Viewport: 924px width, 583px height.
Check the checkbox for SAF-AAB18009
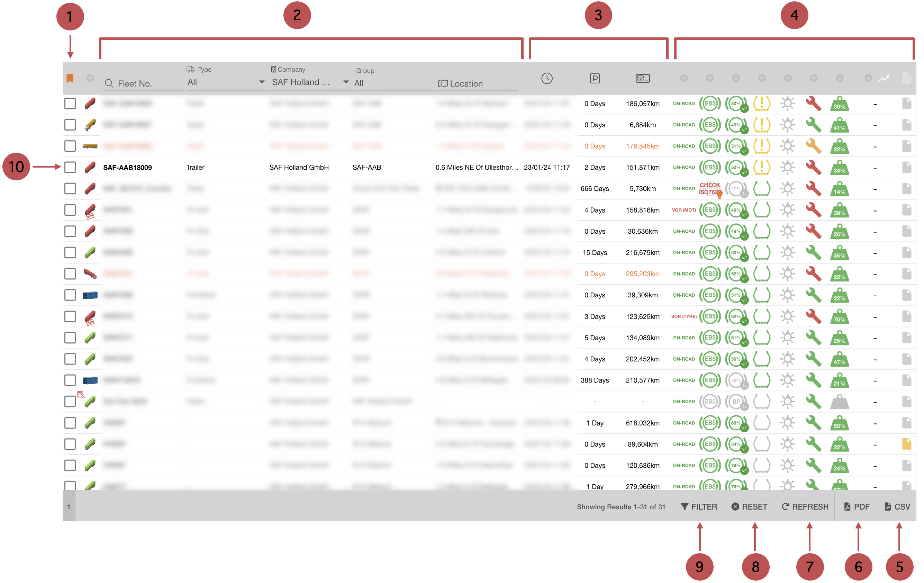point(70,167)
